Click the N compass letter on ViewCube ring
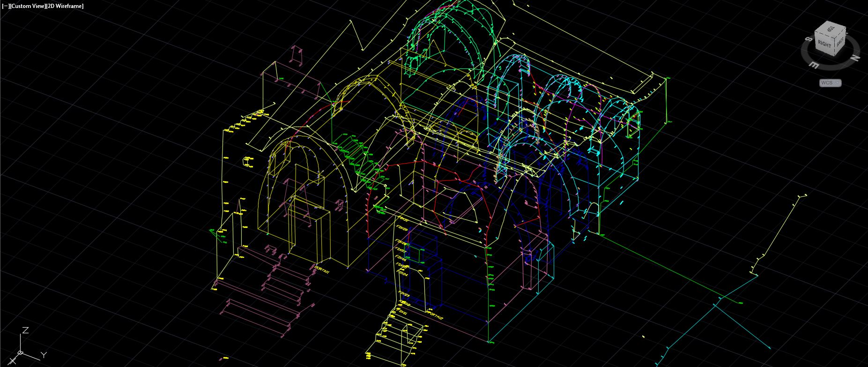Image resolution: width=868 pixels, height=367 pixels. (x=855, y=58)
